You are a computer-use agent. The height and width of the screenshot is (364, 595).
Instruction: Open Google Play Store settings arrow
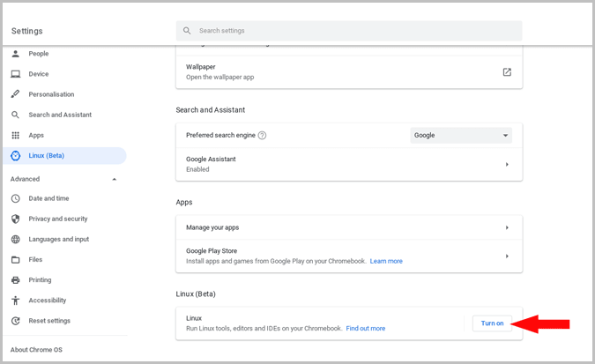tap(507, 256)
